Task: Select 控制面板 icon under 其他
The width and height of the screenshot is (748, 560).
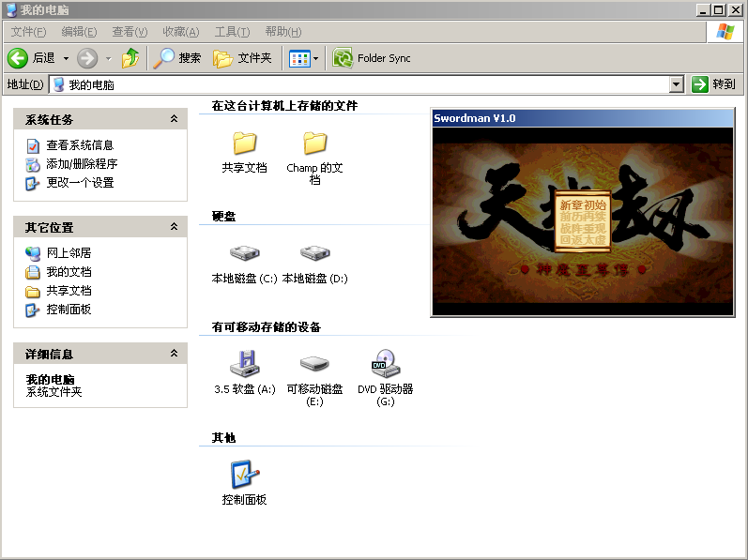Action: coord(245,475)
